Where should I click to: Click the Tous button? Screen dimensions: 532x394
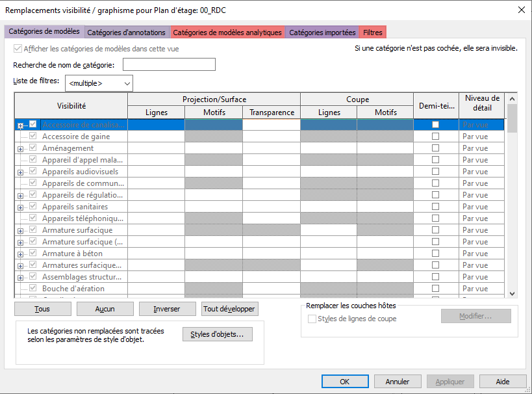pyautogui.click(x=42, y=309)
